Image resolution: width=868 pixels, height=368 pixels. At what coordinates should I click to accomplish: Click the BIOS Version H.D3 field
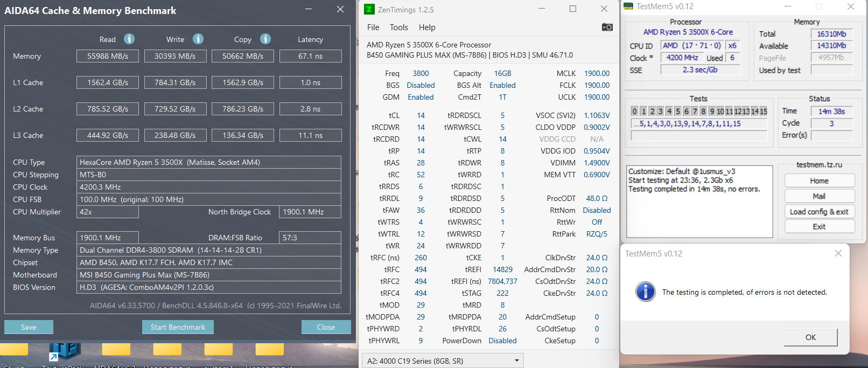[x=209, y=287]
